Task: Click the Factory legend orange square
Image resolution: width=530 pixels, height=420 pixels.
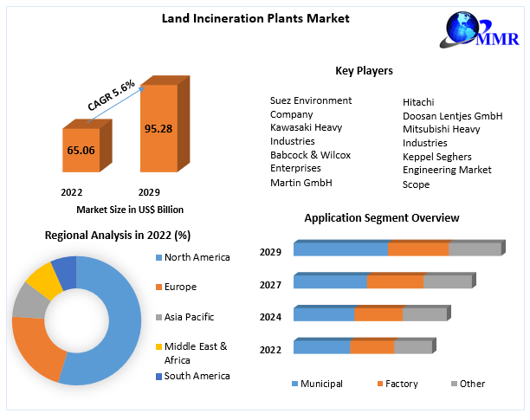Action: tap(379, 384)
